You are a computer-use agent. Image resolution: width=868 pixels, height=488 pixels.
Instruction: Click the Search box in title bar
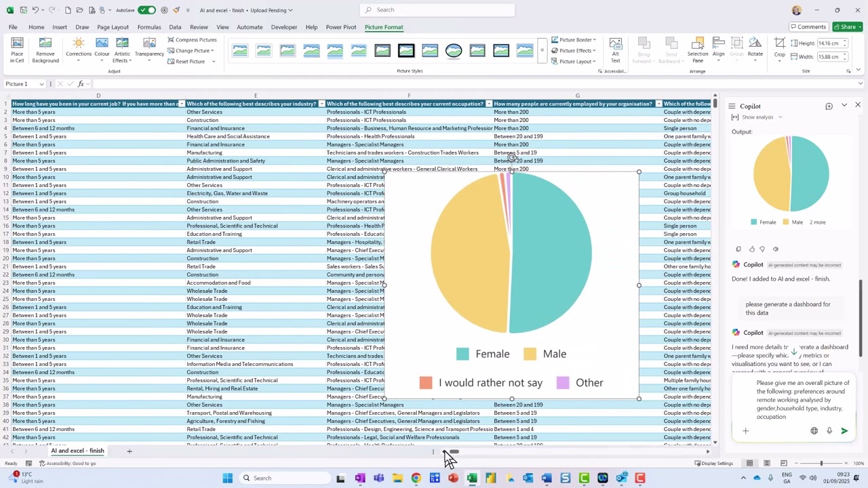pos(437,10)
